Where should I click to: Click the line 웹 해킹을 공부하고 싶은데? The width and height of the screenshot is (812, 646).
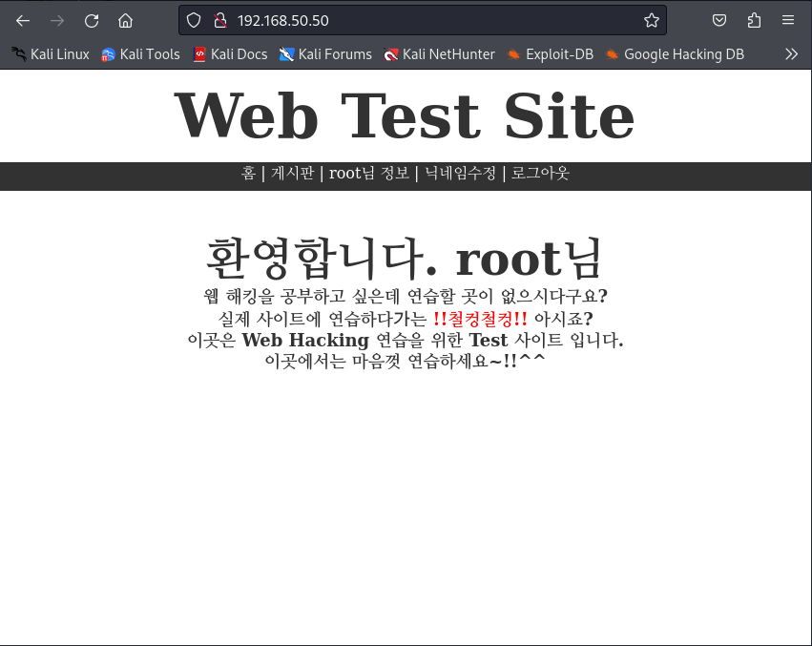tap(405, 297)
